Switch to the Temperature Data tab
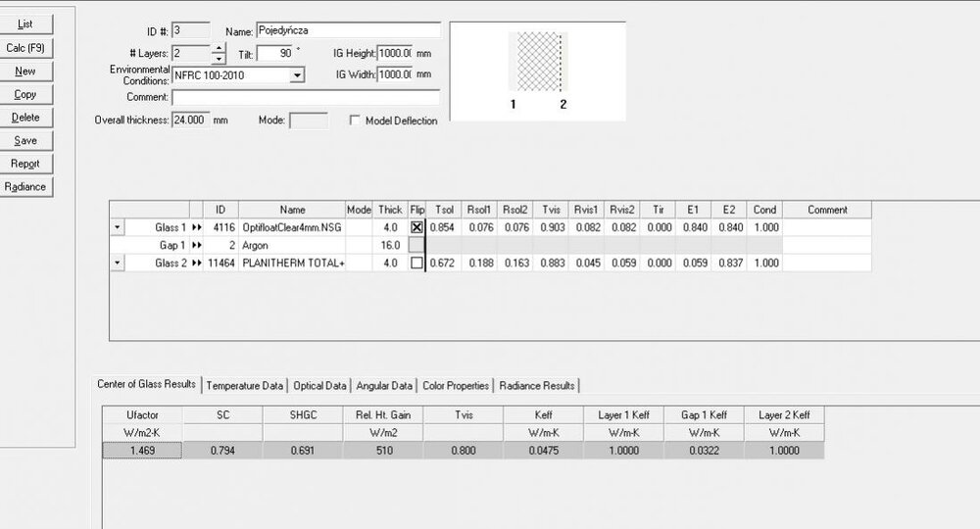 (245, 385)
